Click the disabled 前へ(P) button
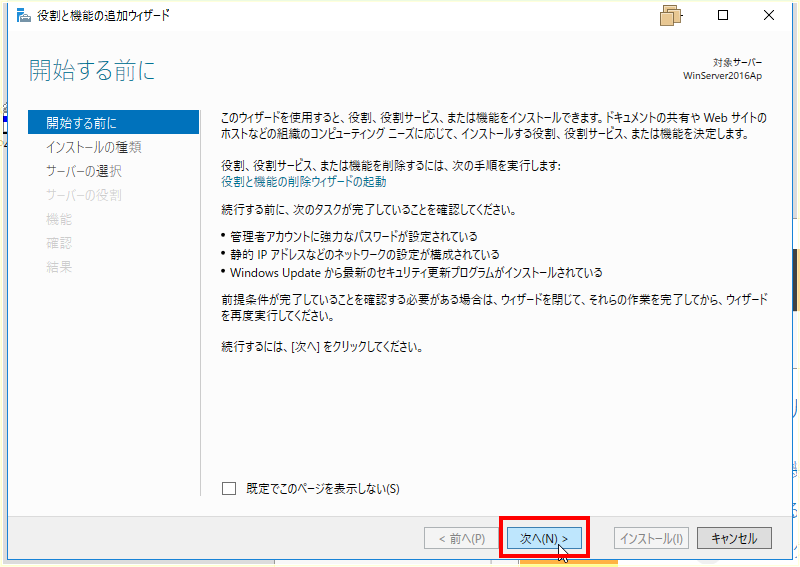Viewport: 800px width, 567px height. click(462, 538)
